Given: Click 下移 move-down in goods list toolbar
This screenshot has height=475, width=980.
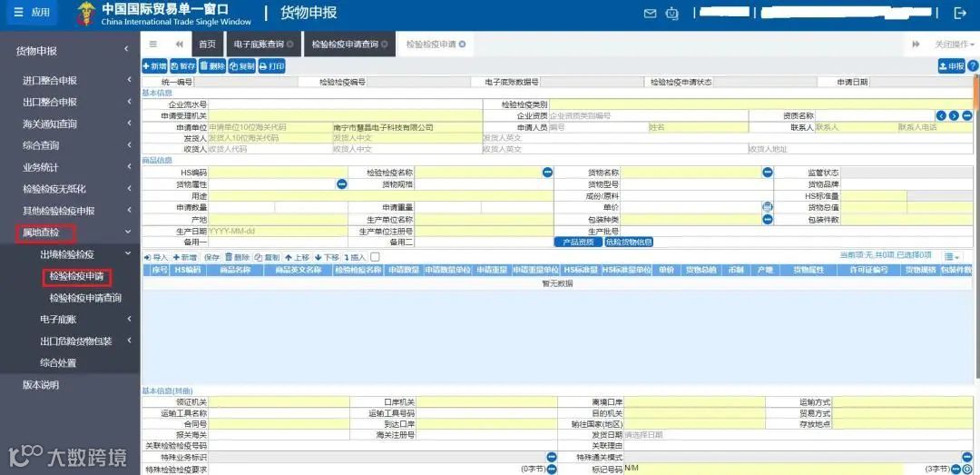Looking at the screenshot, I should tap(327, 257).
